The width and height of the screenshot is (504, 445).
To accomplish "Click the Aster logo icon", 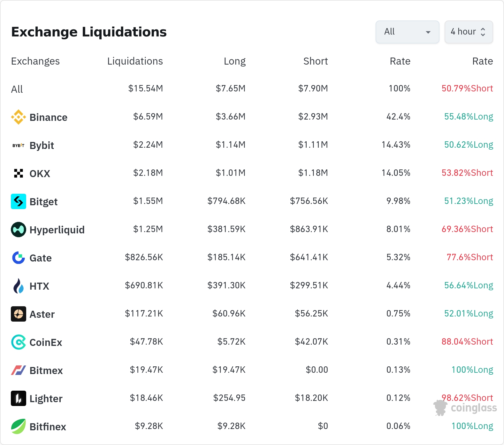I will click(x=19, y=314).
